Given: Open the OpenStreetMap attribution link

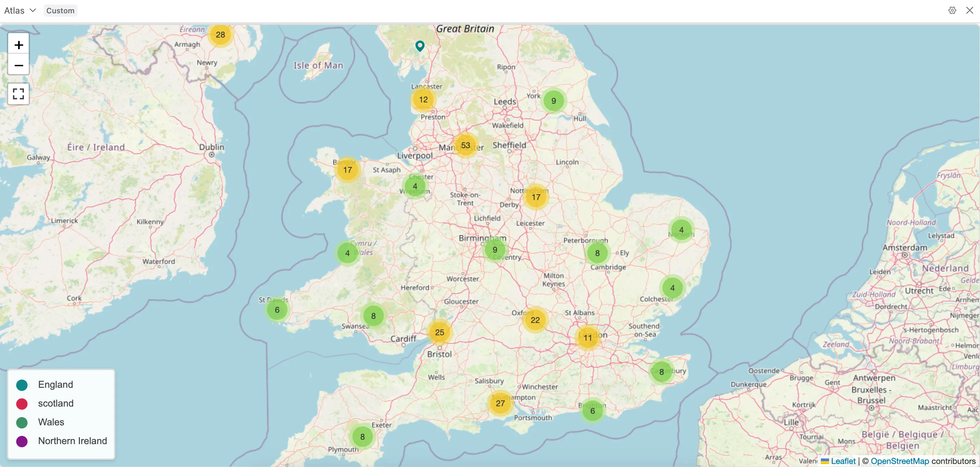Looking at the screenshot, I should pos(899,461).
